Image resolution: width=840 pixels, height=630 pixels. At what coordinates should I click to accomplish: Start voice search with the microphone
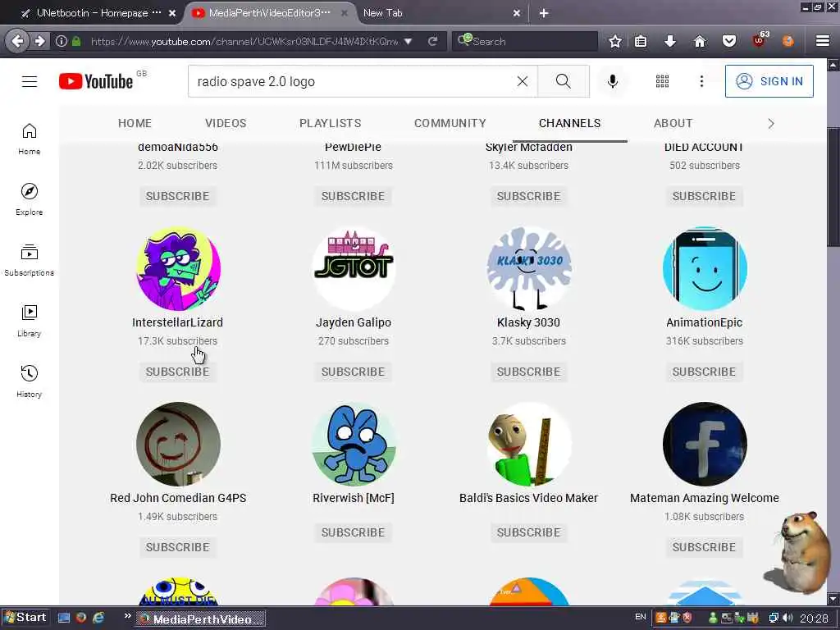(613, 81)
